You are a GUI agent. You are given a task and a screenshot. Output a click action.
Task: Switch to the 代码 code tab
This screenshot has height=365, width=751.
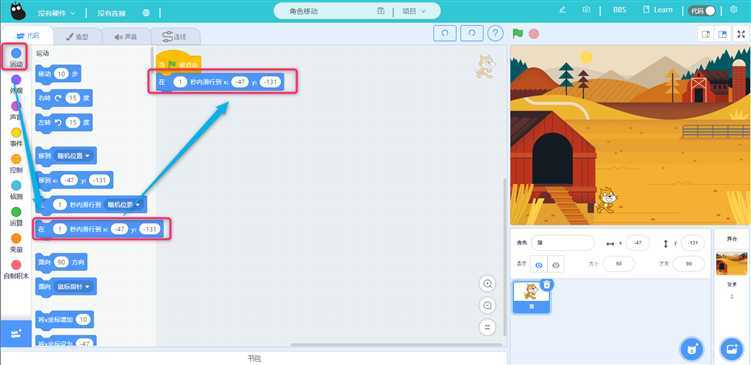(x=27, y=36)
